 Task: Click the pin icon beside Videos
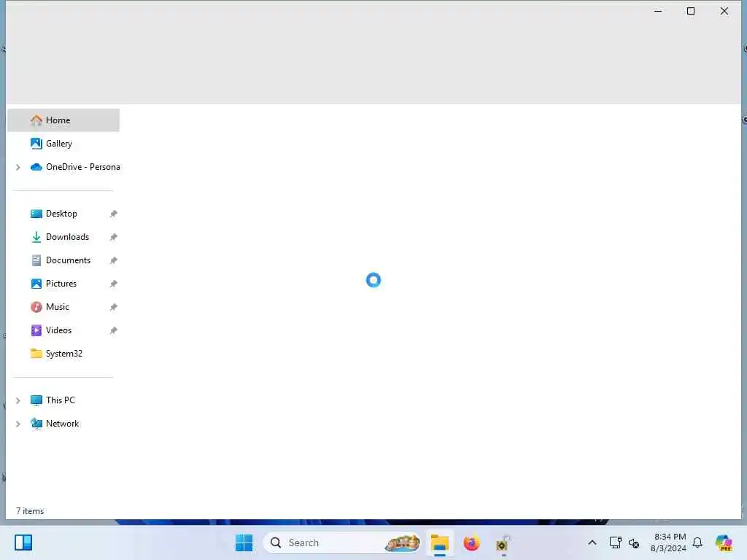tap(113, 330)
